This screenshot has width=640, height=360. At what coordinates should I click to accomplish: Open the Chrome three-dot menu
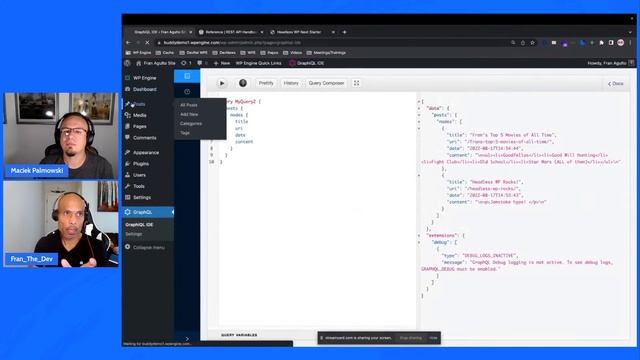[x=630, y=42]
